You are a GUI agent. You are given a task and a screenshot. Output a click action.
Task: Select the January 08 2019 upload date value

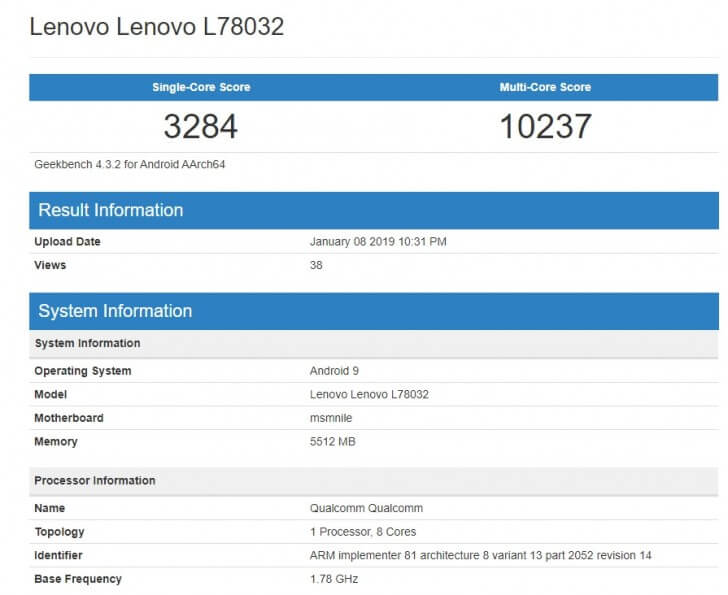[x=378, y=242]
